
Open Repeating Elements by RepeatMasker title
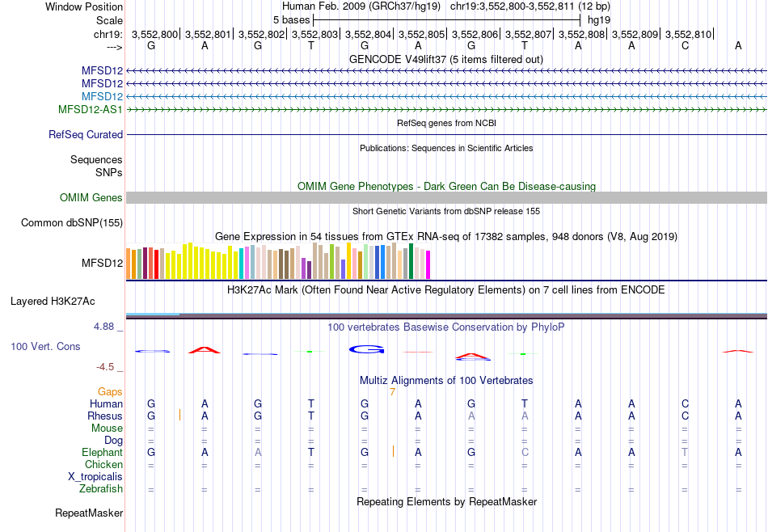pyautogui.click(x=447, y=501)
